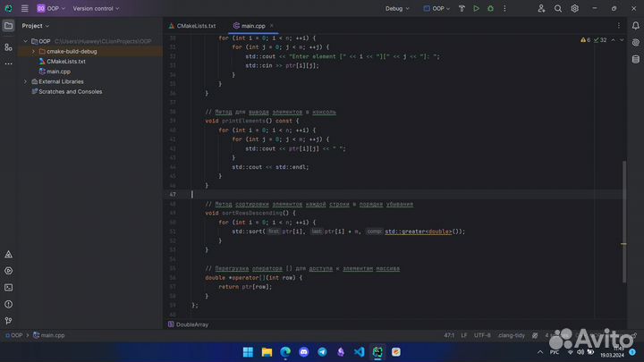Expand the External Libraries node
Viewport: 644px width, 362px height.
25,81
